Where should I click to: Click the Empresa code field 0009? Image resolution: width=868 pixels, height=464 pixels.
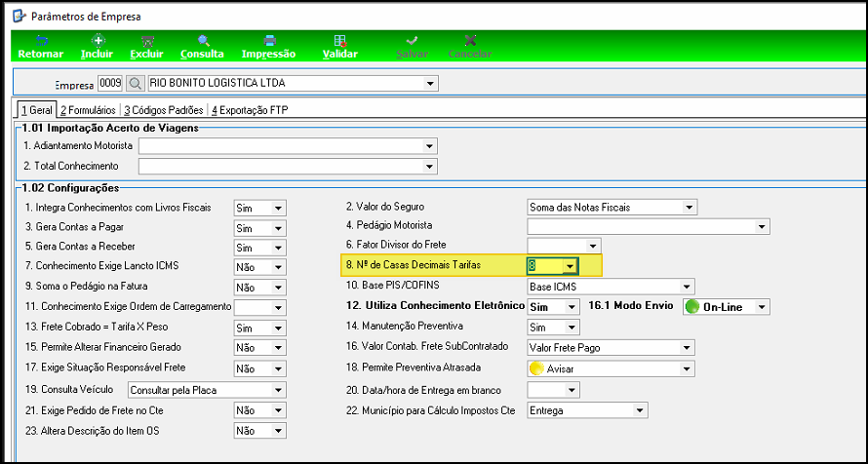pos(110,84)
